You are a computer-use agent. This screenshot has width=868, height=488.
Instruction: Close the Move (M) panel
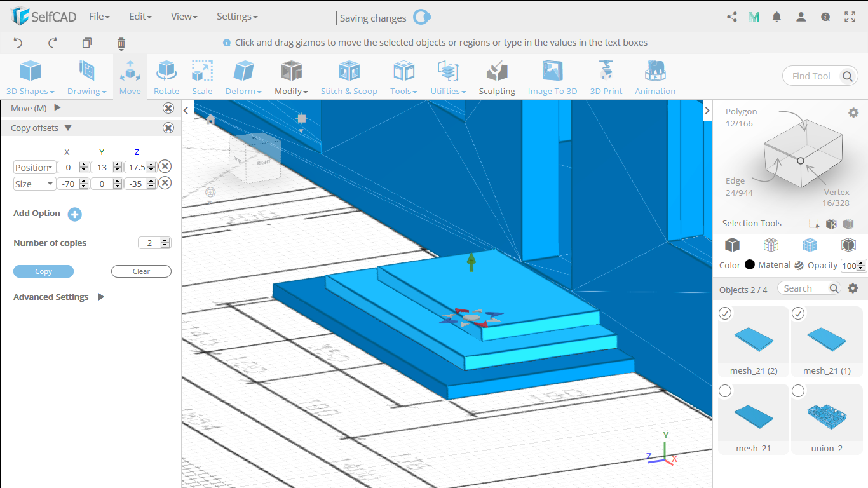168,108
